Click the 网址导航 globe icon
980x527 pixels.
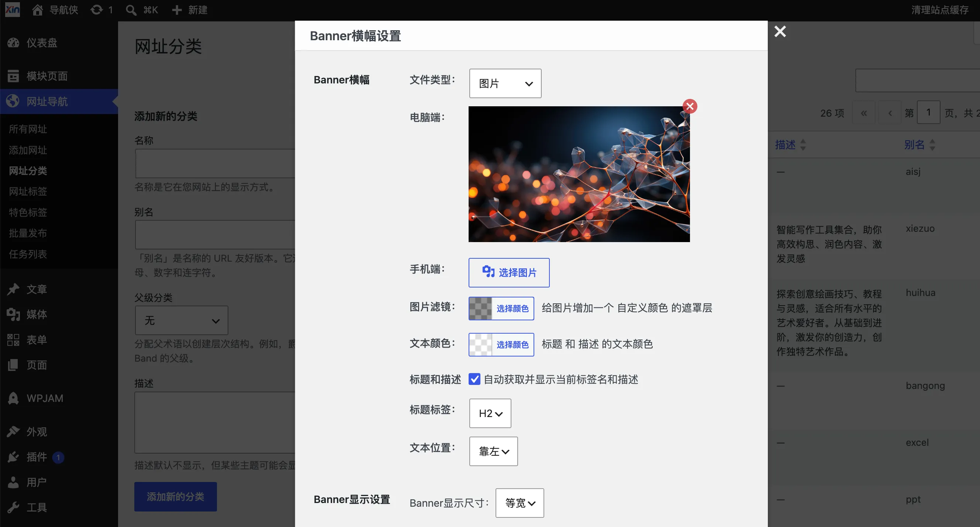click(x=13, y=101)
